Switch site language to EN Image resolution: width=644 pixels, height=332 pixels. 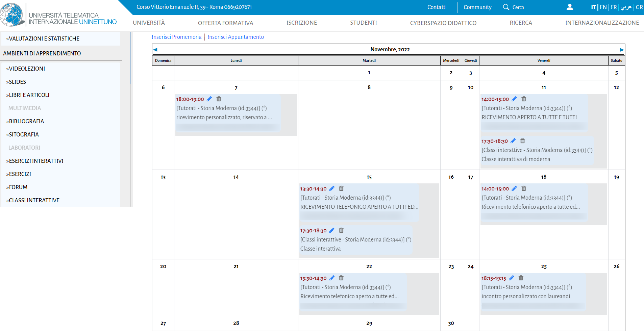[603, 7]
